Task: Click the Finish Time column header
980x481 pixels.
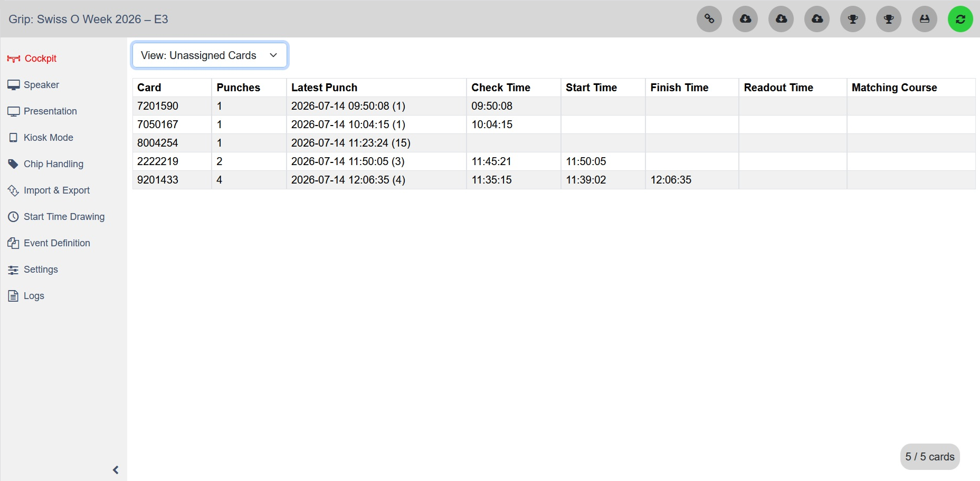Action: click(x=692, y=88)
